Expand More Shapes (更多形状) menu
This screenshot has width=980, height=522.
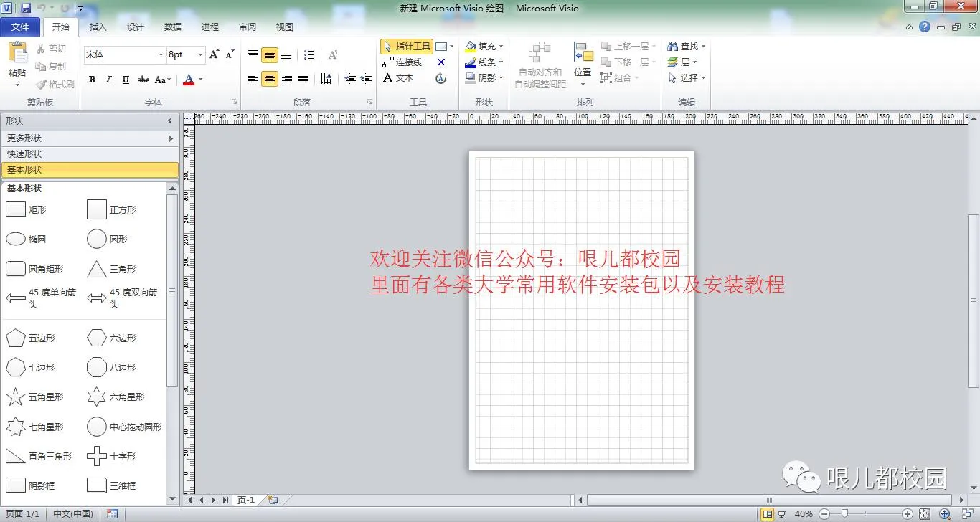click(x=90, y=138)
